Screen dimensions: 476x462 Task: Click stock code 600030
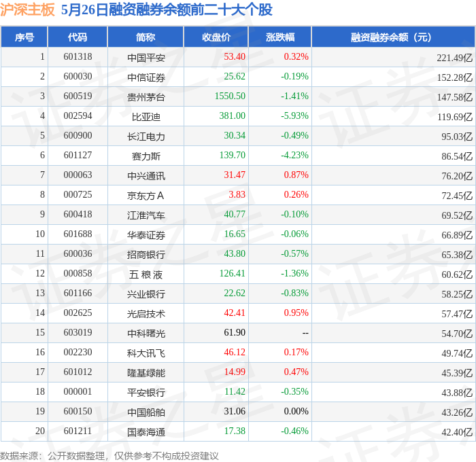(x=78, y=77)
